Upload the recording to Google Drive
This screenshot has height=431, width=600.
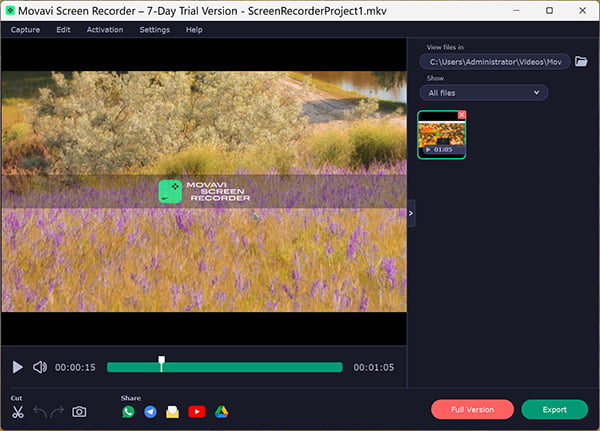coord(222,412)
